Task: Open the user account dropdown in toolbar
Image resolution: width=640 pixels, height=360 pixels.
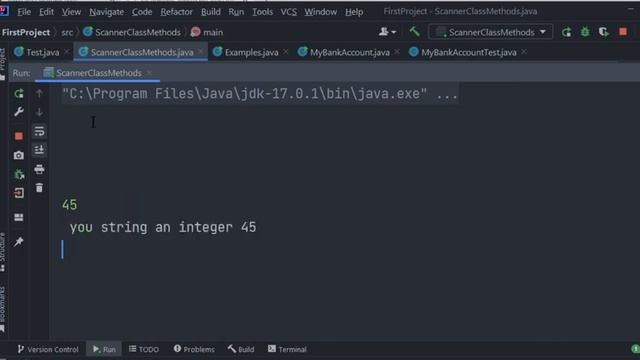Action: click(x=387, y=32)
